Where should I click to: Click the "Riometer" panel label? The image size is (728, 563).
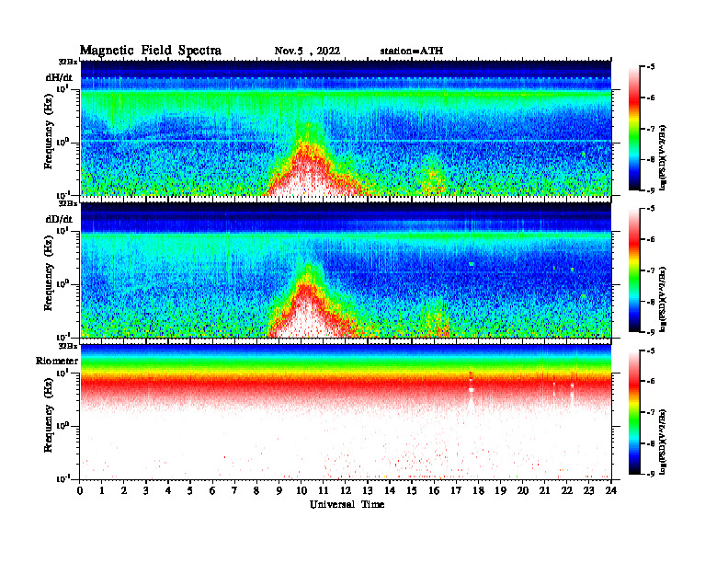(x=57, y=361)
